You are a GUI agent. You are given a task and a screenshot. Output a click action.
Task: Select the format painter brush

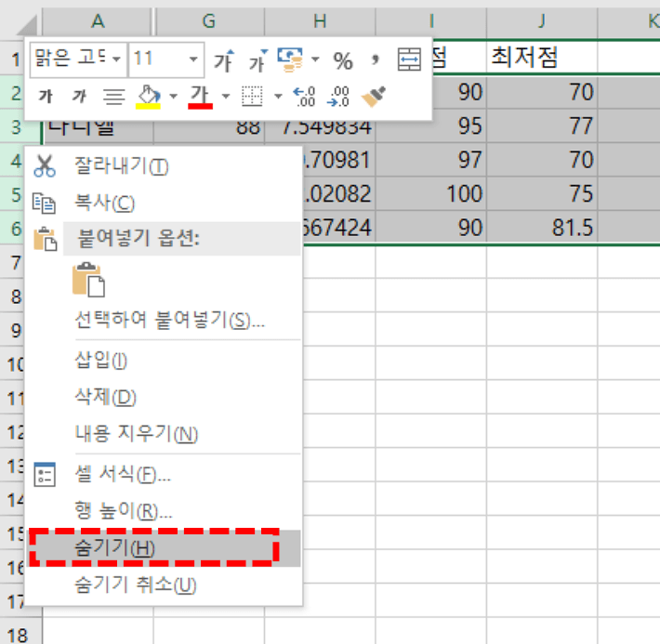[374, 97]
